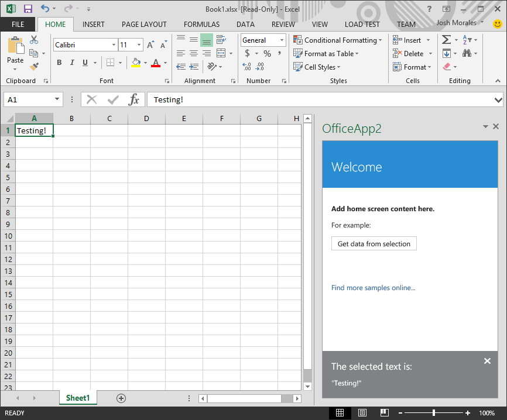Open the FILE menu
The height and width of the screenshot is (420, 507).
(18, 25)
